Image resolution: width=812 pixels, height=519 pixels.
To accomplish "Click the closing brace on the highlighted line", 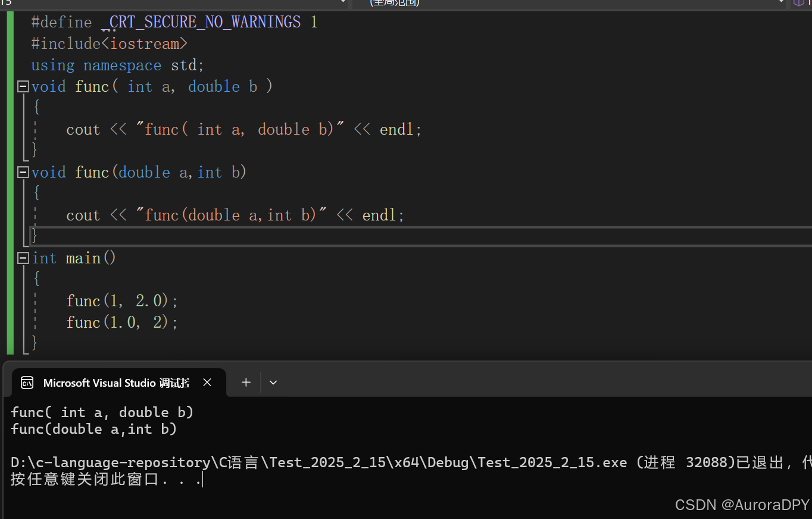I will tap(35, 236).
